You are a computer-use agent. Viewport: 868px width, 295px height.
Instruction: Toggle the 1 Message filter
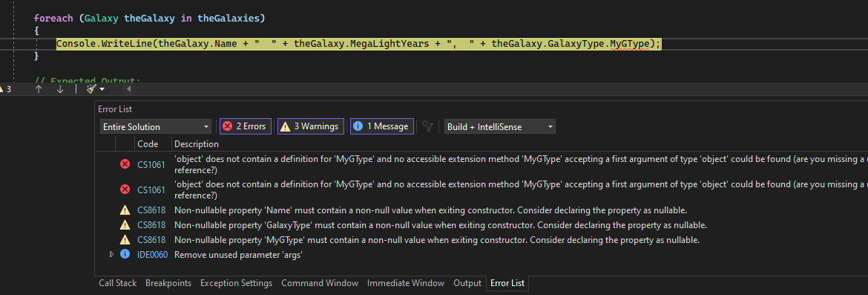tap(382, 126)
